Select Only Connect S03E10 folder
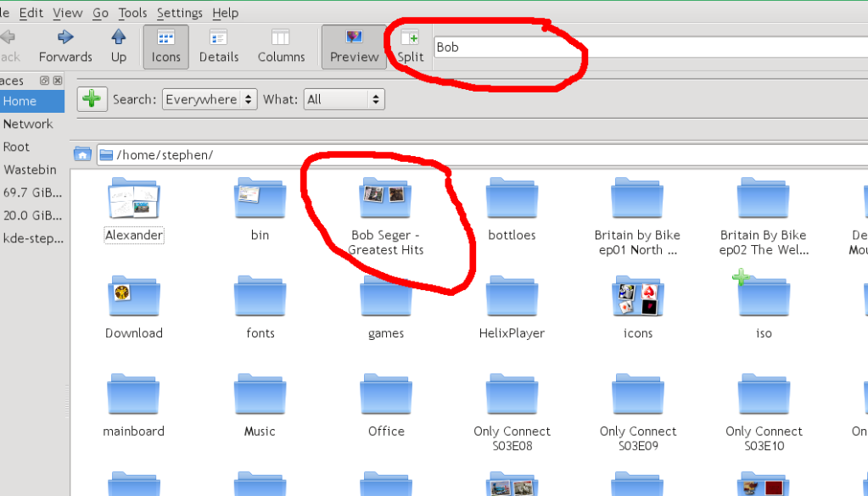The width and height of the screenshot is (868, 496). [x=764, y=413]
